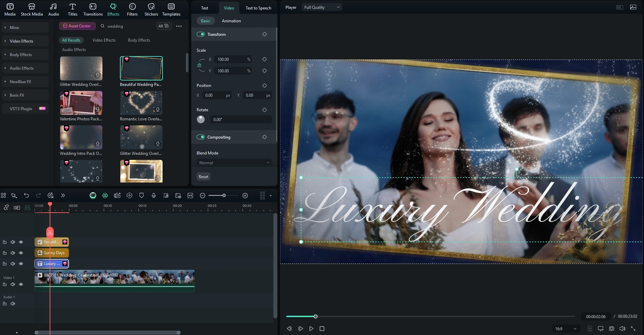
Task: Toggle the Compositing switch
Action: tap(201, 137)
